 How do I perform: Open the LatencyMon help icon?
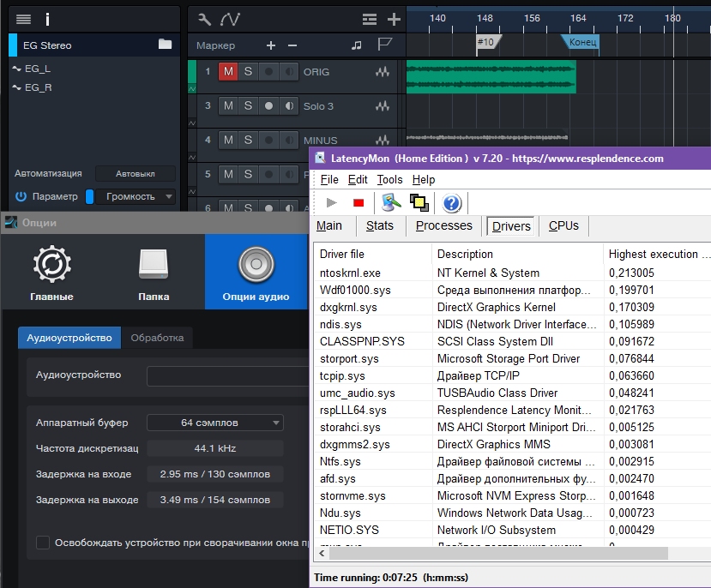[452, 203]
